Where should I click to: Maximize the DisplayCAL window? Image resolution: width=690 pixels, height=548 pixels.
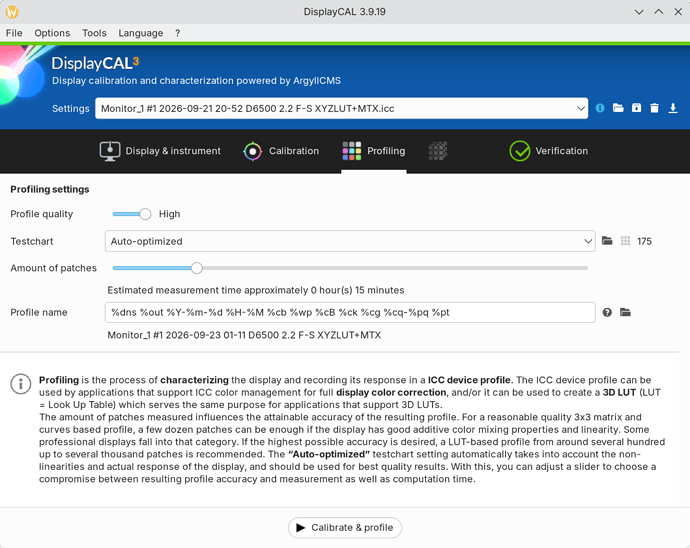click(659, 12)
